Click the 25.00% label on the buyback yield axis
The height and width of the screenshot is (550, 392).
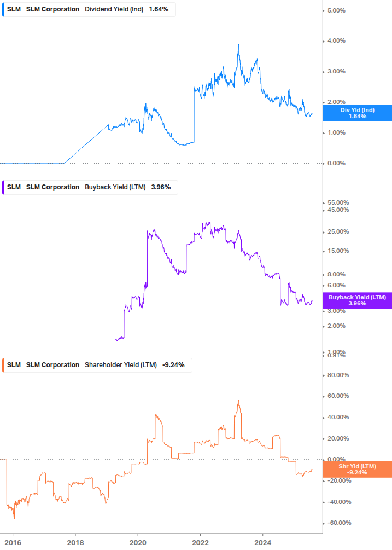[x=338, y=232]
